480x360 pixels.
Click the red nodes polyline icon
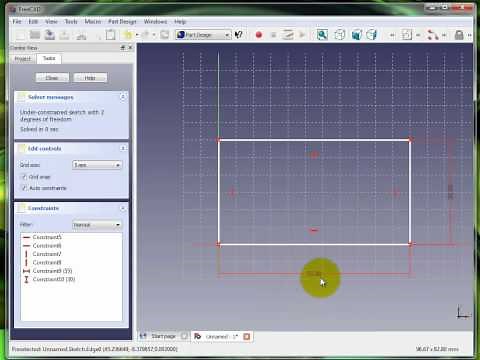click(433, 35)
